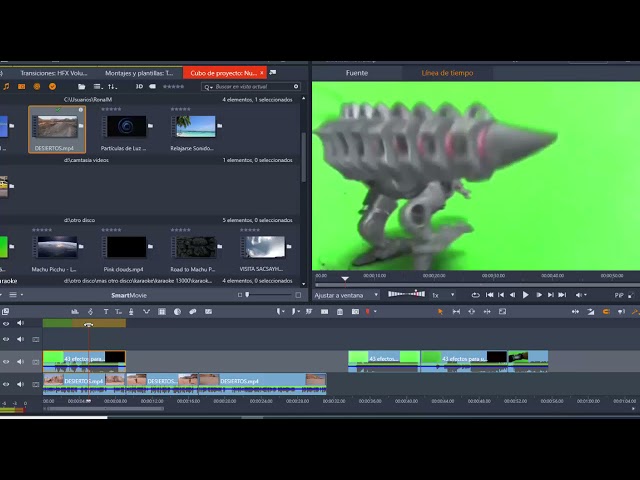The image size is (640, 480).
Task: Open the audio ducking icon
Action: 146,311
